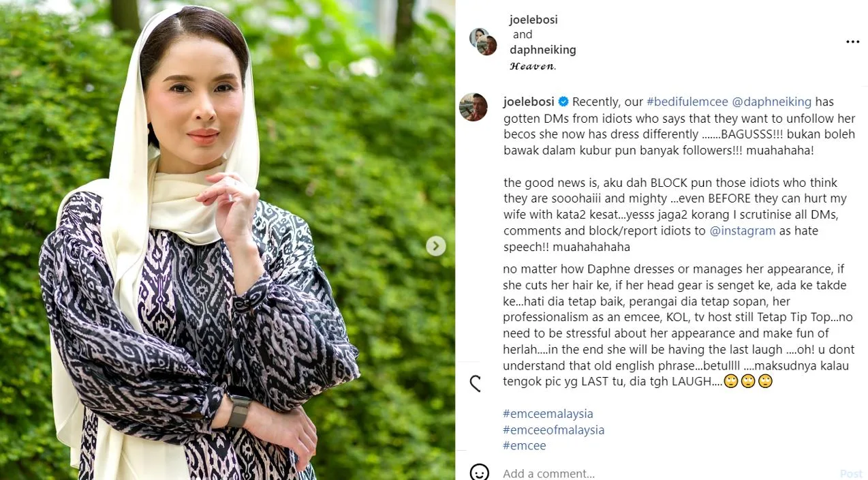
Task: Go to next photo with carousel arrow
Action: pyautogui.click(x=436, y=246)
